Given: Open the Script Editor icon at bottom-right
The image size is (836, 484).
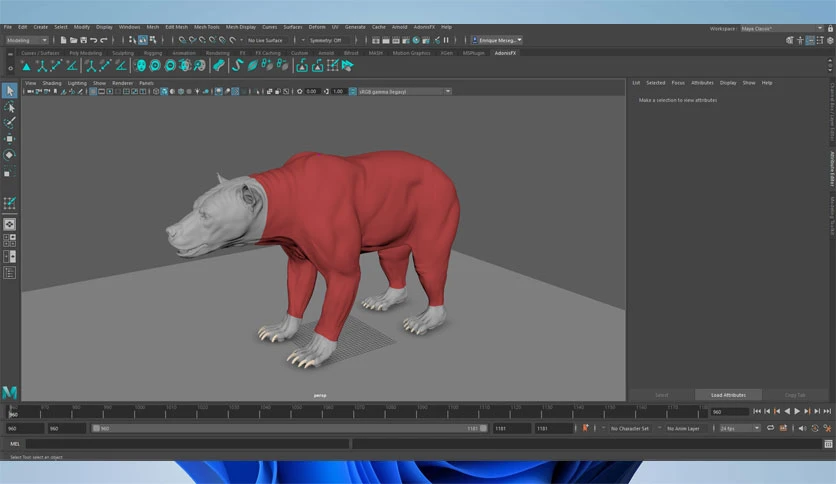Looking at the screenshot, I should pyautogui.click(x=828, y=443).
